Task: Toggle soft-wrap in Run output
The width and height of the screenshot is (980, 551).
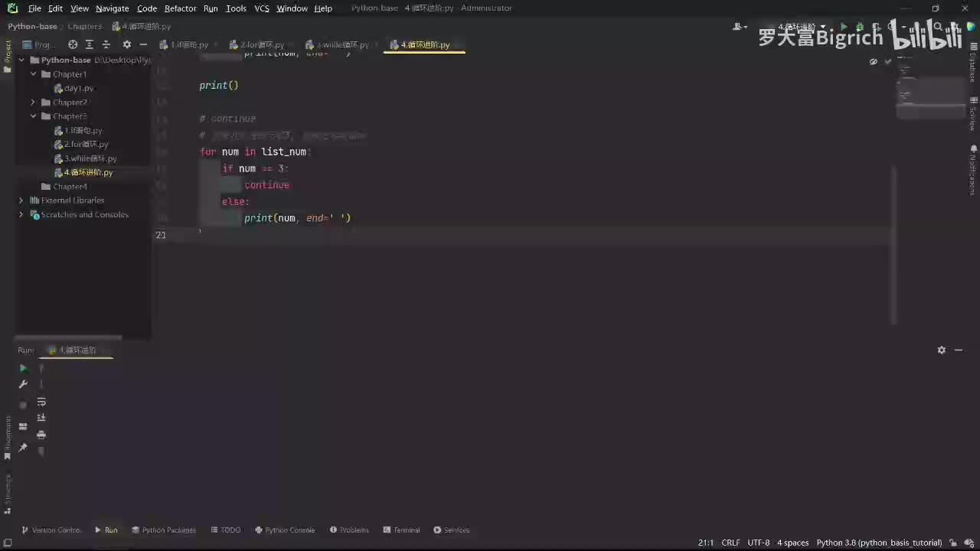Action: [41, 401]
